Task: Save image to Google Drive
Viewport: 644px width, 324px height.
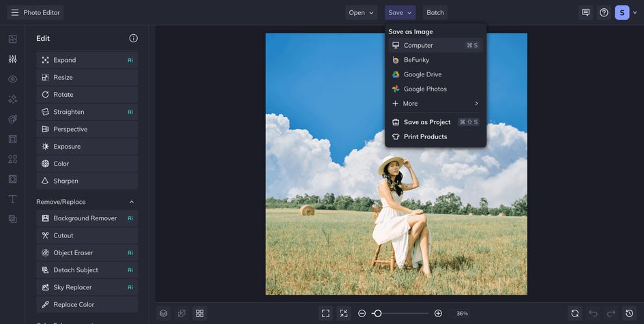Action: [435, 74]
